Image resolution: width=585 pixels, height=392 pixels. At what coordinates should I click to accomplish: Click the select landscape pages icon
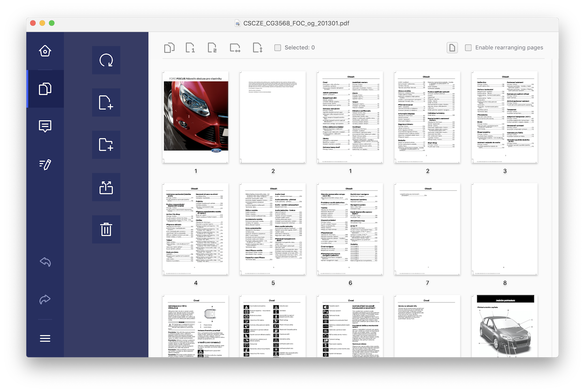[x=235, y=47]
